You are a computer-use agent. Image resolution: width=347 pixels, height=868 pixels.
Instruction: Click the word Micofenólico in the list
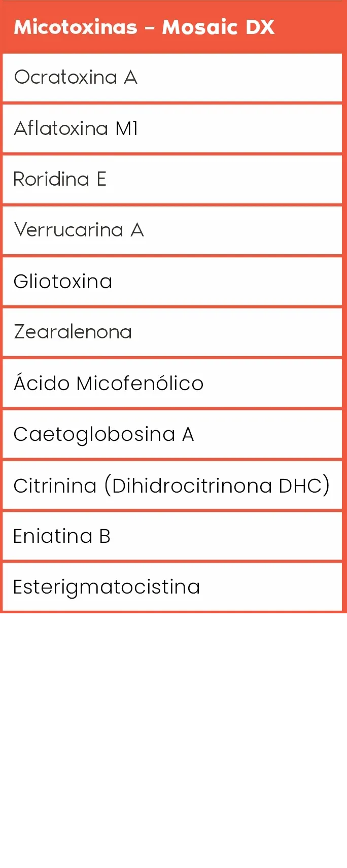(140, 384)
